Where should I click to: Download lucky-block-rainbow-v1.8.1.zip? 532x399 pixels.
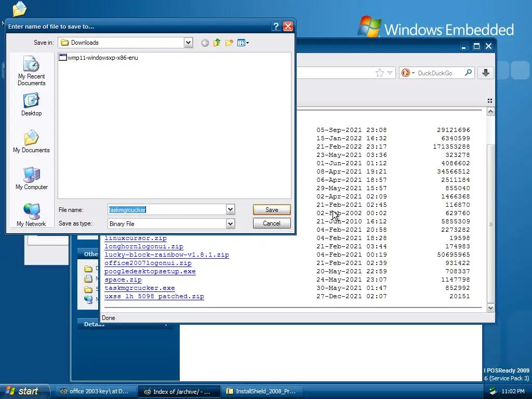(167, 255)
